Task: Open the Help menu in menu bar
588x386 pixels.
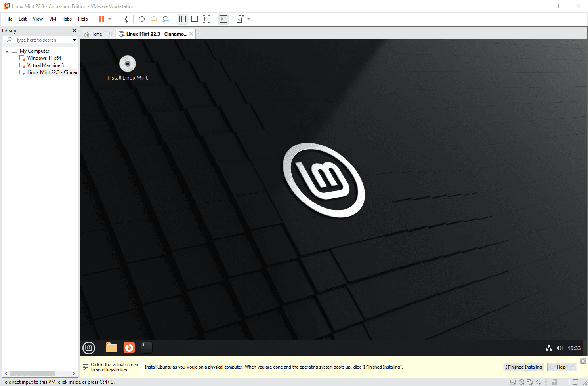Action: (83, 19)
